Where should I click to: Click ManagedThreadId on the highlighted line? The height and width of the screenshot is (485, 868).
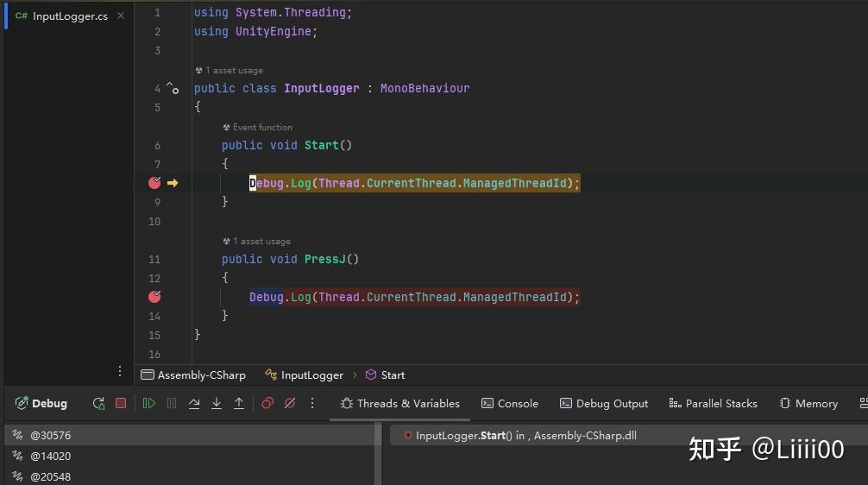pos(515,183)
